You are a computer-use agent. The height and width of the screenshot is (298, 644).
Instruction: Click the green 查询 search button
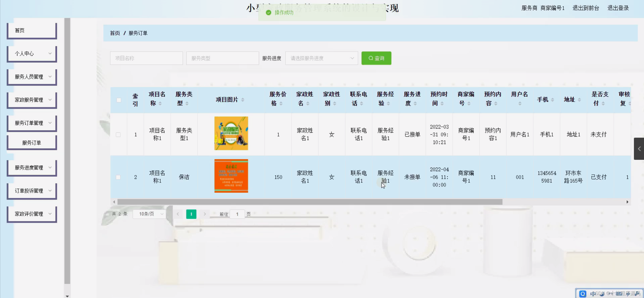(x=376, y=58)
